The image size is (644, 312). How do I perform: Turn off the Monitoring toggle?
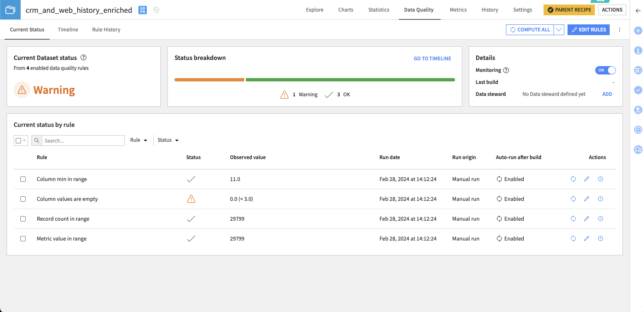(x=605, y=70)
